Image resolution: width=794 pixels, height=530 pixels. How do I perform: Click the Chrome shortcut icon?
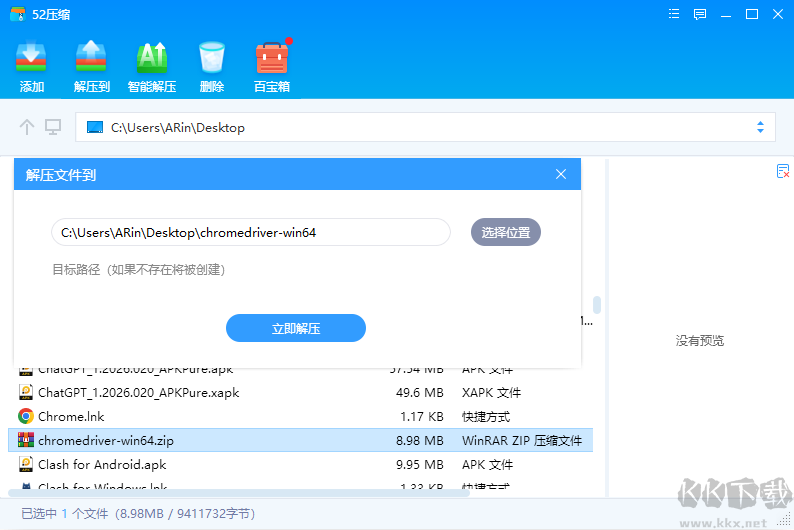pos(26,416)
